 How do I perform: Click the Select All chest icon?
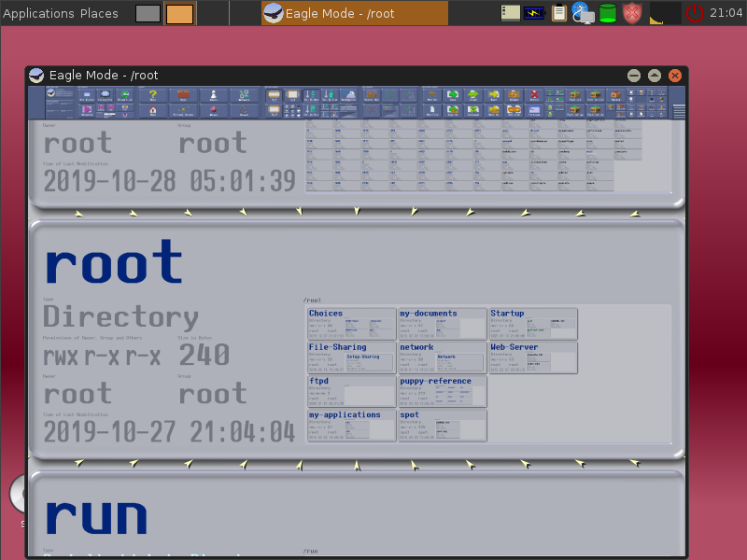tap(371, 95)
